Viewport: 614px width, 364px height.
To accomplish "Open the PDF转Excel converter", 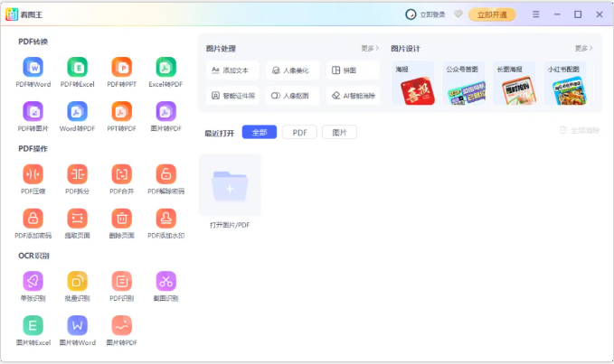I will pos(78,72).
